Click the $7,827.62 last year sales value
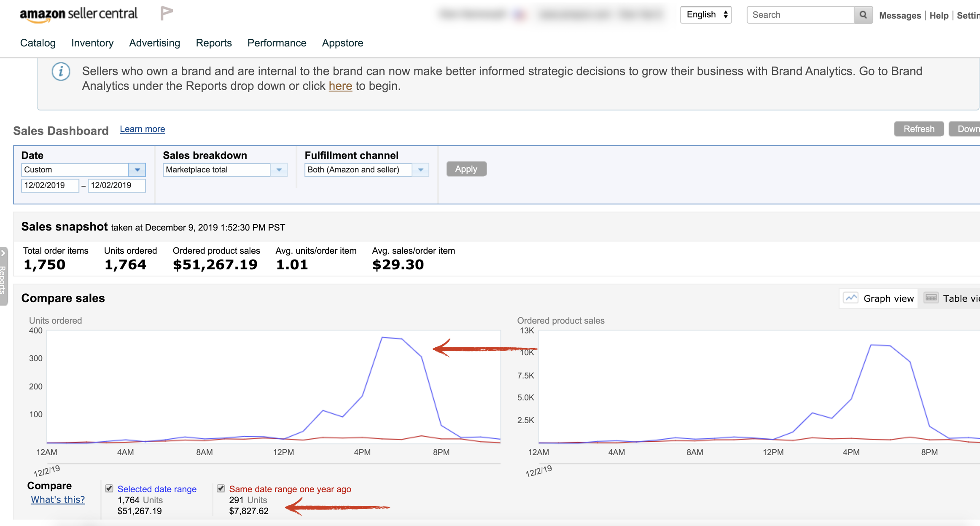 point(249,511)
